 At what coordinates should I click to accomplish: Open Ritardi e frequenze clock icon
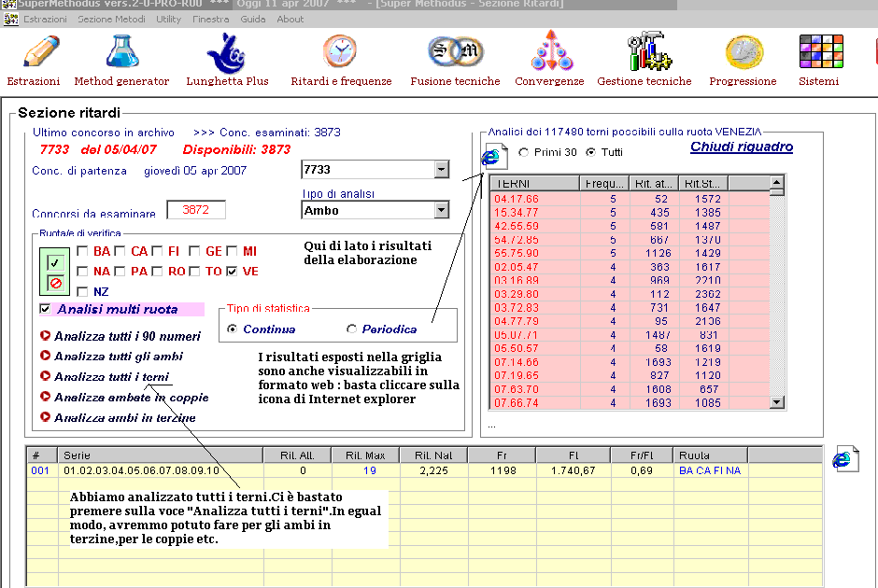pyautogui.click(x=340, y=51)
